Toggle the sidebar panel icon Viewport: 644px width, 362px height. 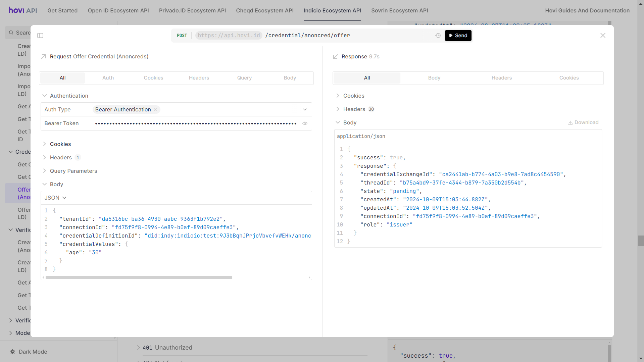[40, 36]
